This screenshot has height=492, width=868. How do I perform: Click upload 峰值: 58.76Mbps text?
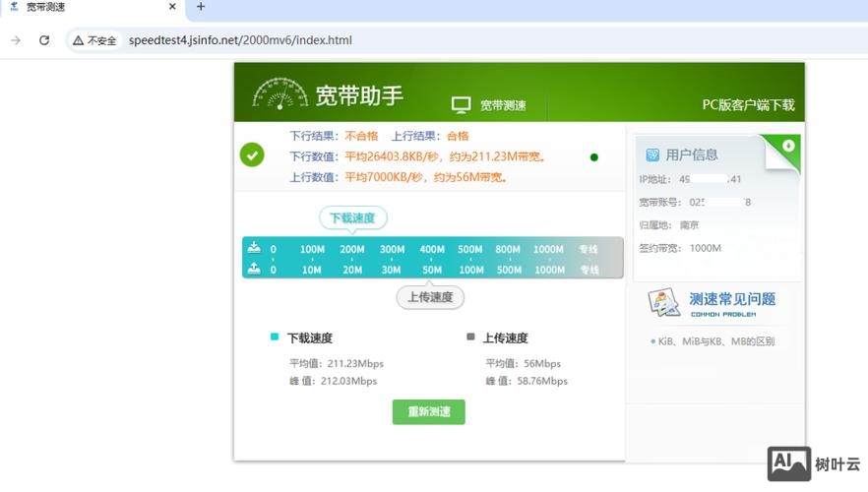pos(527,382)
